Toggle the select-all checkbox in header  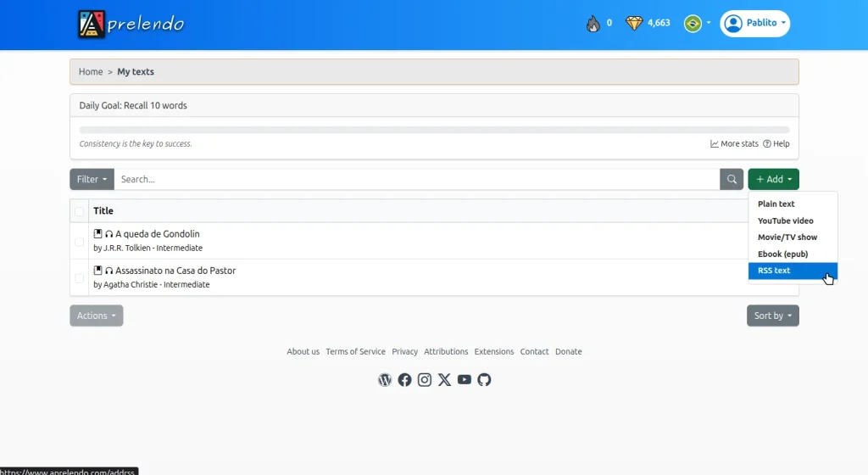tap(80, 211)
